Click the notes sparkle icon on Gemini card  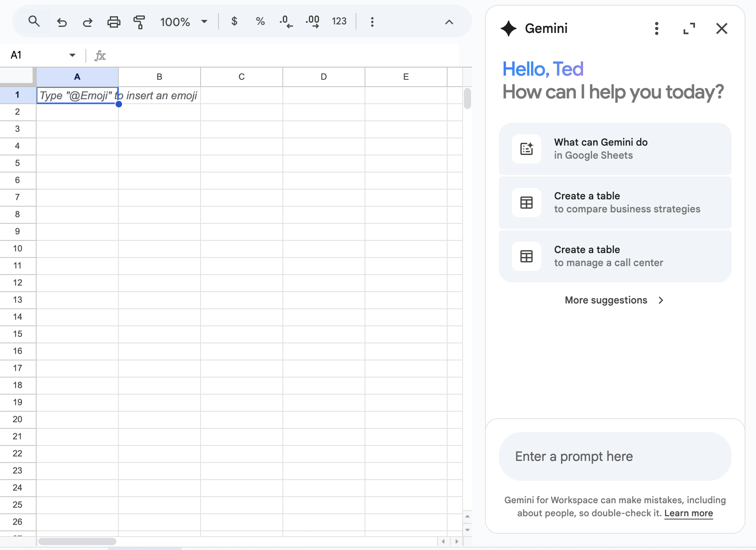(527, 149)
